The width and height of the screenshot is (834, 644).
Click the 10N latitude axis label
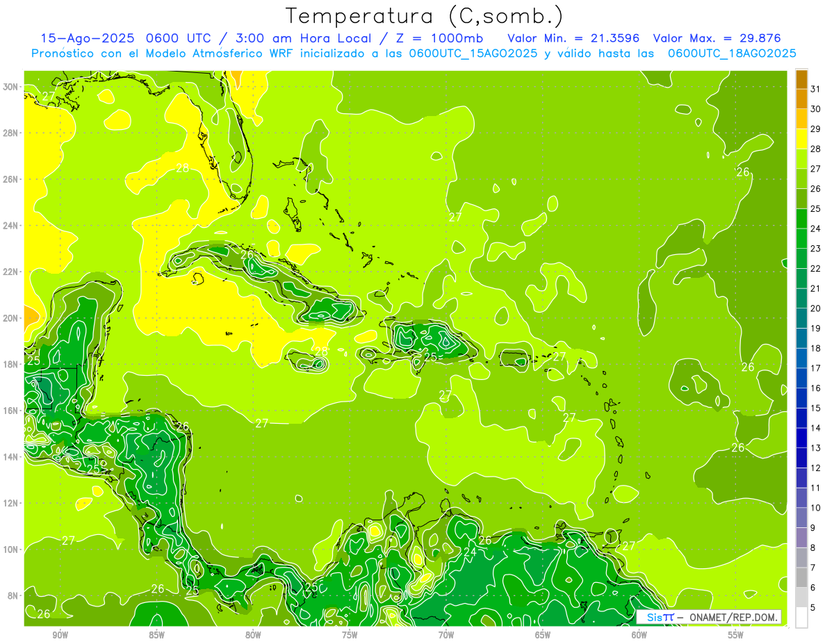10,550
